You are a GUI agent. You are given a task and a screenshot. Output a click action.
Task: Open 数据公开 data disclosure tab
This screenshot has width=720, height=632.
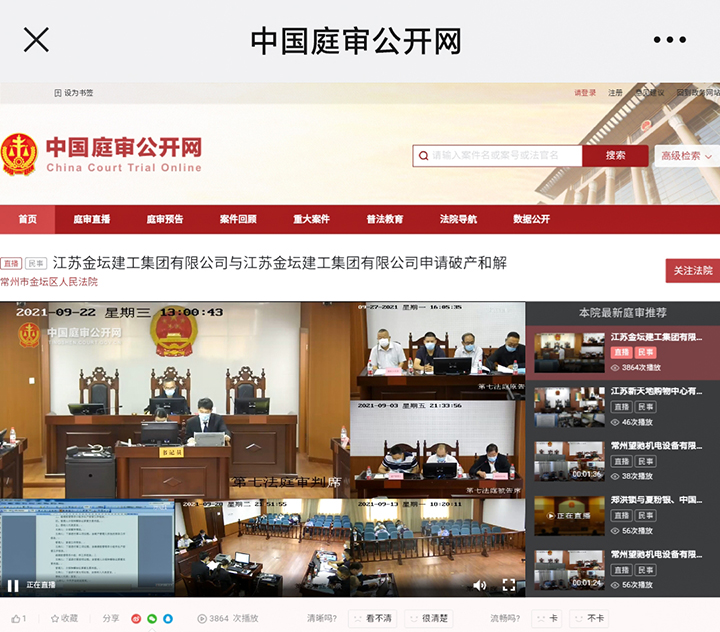click(531, 219)
